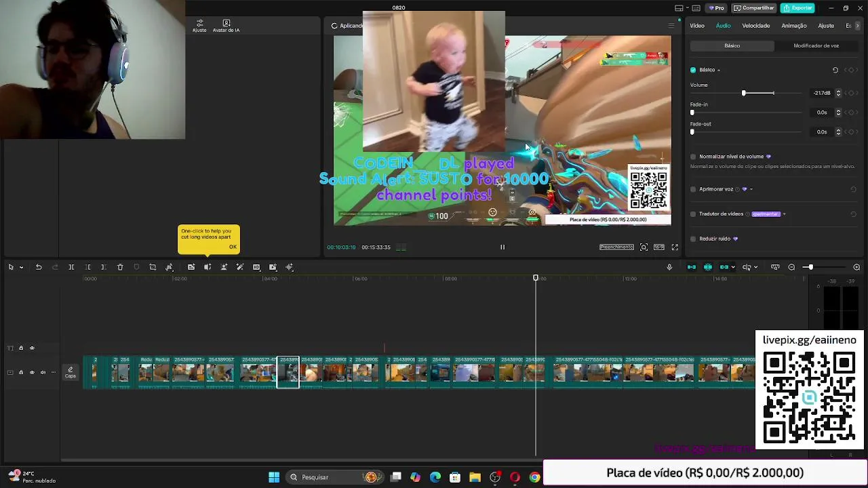This screenshot has width=868, height=488.
Task: Adjust the Fade-out slider handle
Action: click(x=692, y=132)
